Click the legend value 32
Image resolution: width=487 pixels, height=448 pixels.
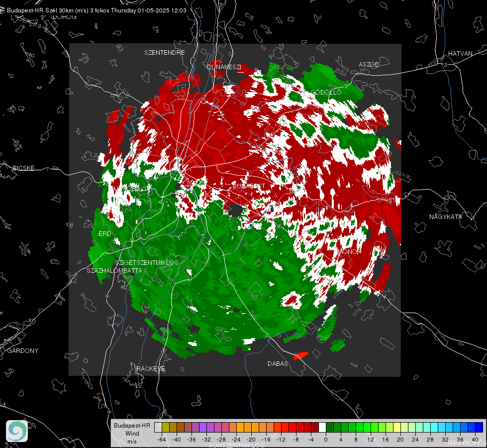coord(445,440)
